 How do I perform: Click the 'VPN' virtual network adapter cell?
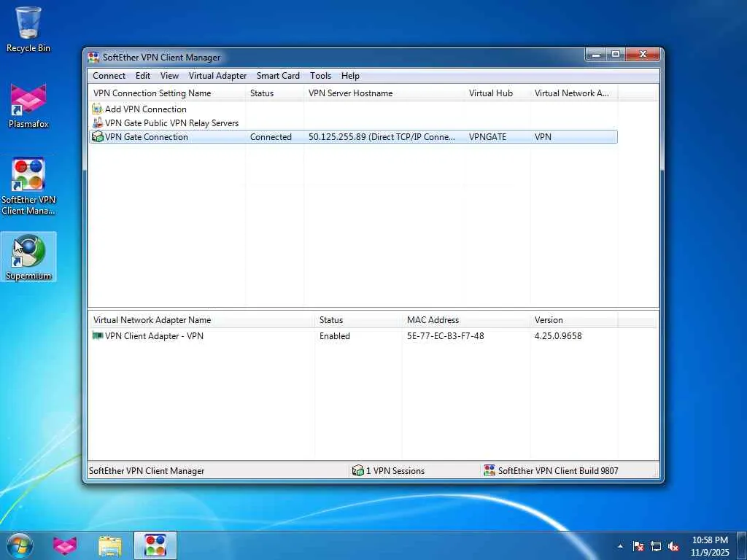pyautogui.click(x=543, y=136)
